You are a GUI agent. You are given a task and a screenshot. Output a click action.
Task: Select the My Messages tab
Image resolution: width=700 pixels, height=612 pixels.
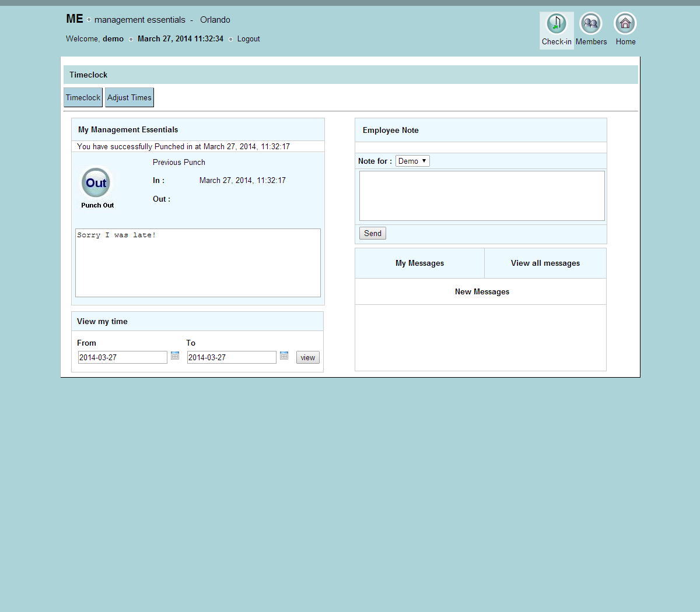coord(419,263)
